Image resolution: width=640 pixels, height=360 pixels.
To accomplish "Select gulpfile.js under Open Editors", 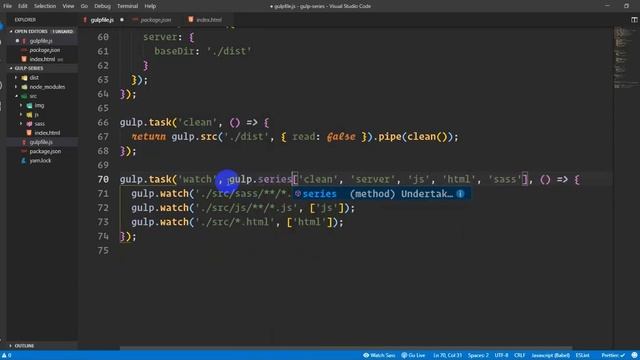I will tap(41, 41).
